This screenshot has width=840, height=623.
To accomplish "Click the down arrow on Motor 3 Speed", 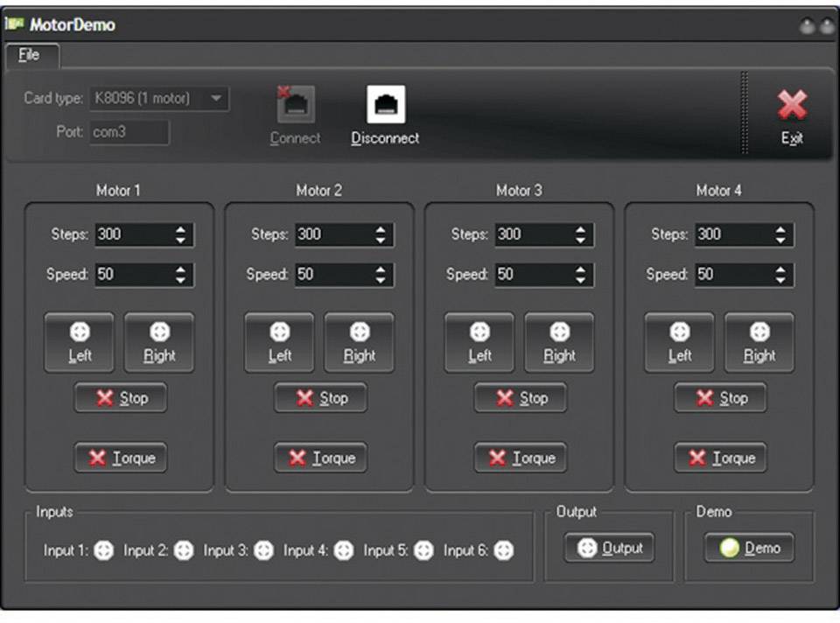I will 580,279.
